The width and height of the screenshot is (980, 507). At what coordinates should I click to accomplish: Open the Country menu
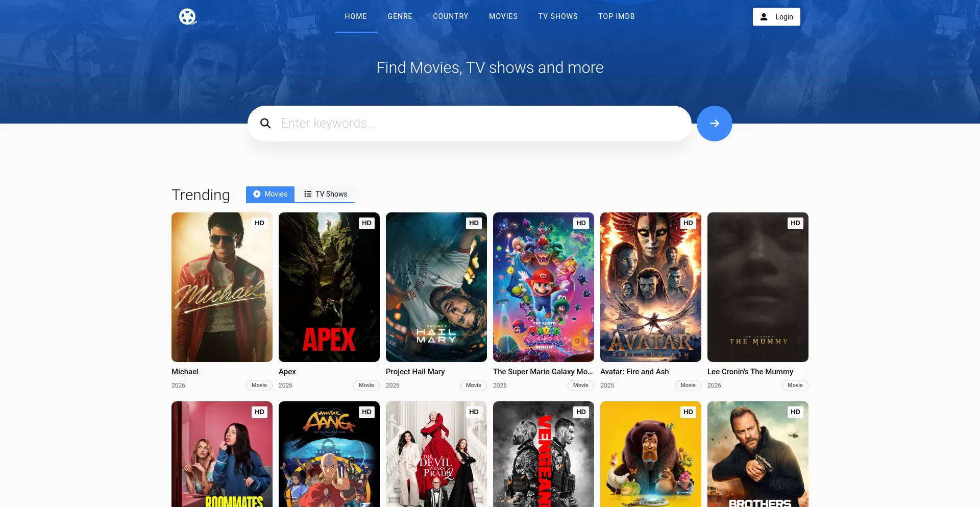[451, 16]
